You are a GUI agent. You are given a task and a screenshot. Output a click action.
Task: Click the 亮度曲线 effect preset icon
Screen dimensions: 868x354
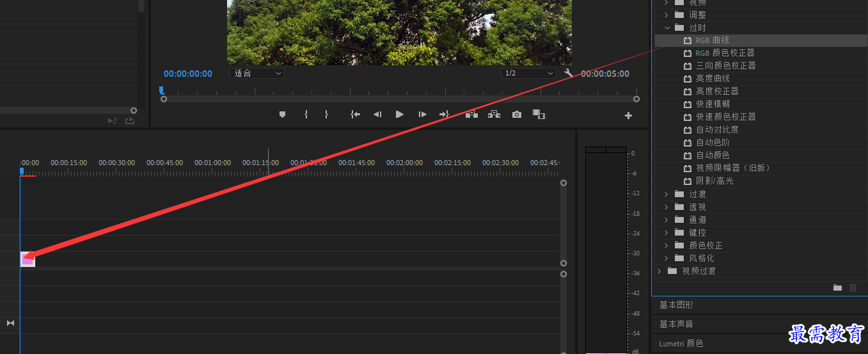(688, 78)
